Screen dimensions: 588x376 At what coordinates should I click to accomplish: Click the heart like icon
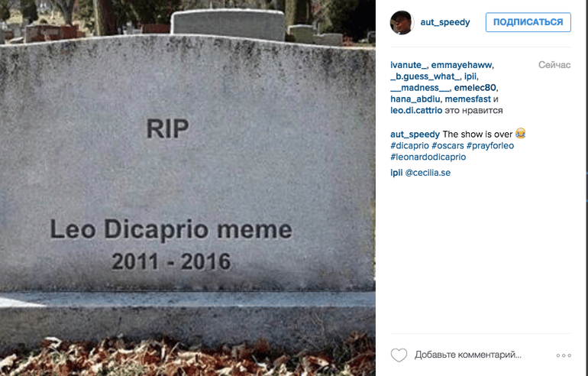(x=399, y=355)
